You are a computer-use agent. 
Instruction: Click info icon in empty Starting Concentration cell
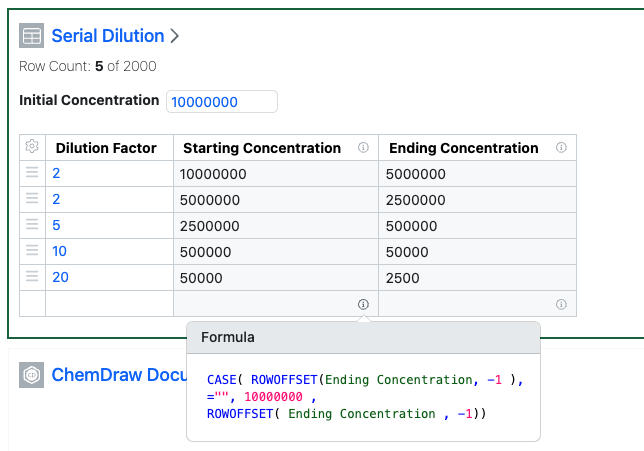[363, 304]
